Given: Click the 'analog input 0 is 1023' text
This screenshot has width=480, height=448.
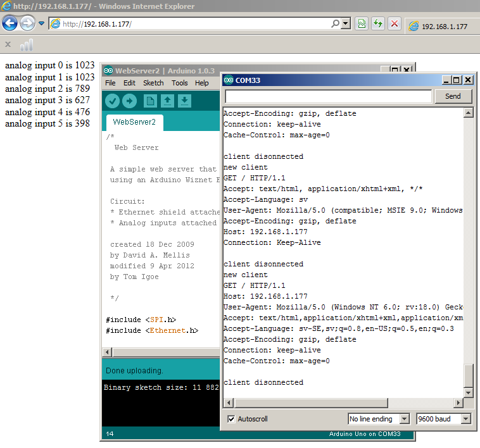Looking at the screenshot, I should [49, 65].
